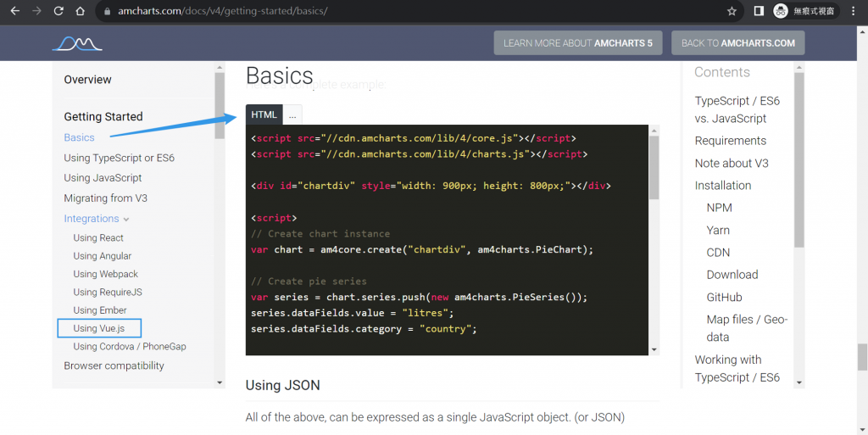
Task: Click the main page scrollbar thumb
Action: (862, 357)
